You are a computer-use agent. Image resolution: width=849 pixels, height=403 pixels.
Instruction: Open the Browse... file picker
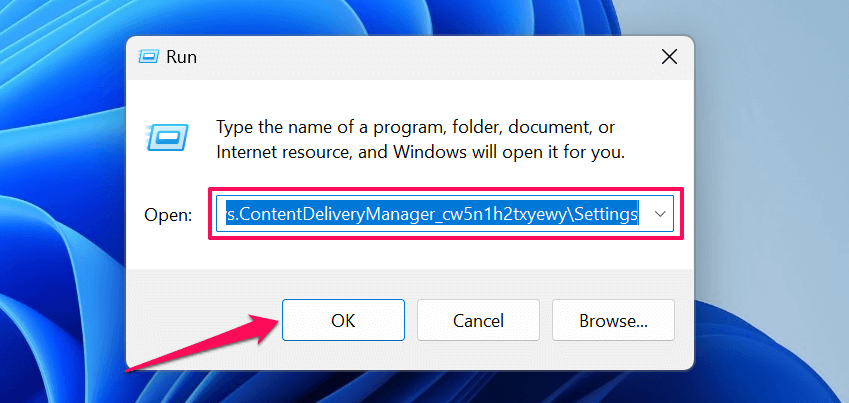pos(613,320)
